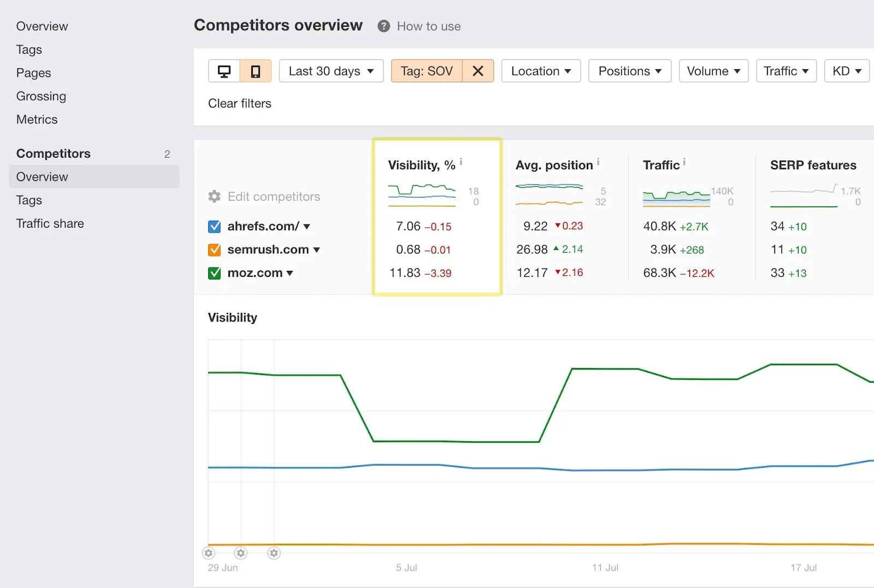Disable the moz.com competitor checkbox
Image resolution: width=874 pixels, height=588 pixels.
click(x=214, y=273)
